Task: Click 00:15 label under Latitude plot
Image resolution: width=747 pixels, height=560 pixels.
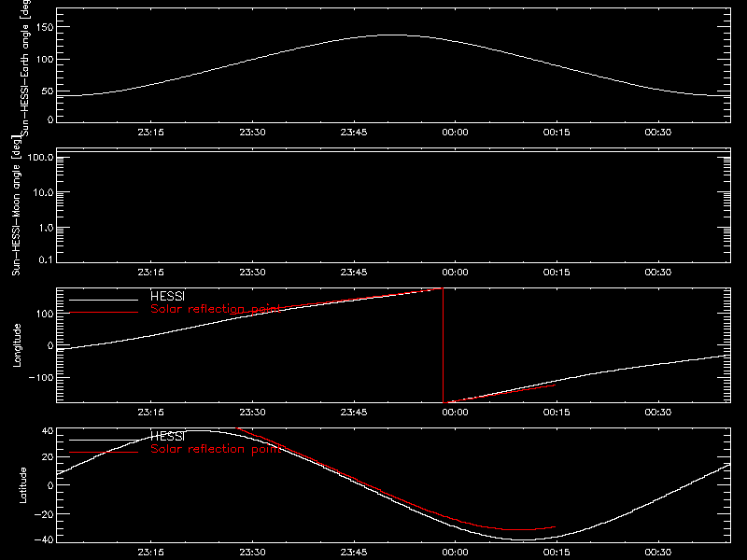Action: pos(557,553)
